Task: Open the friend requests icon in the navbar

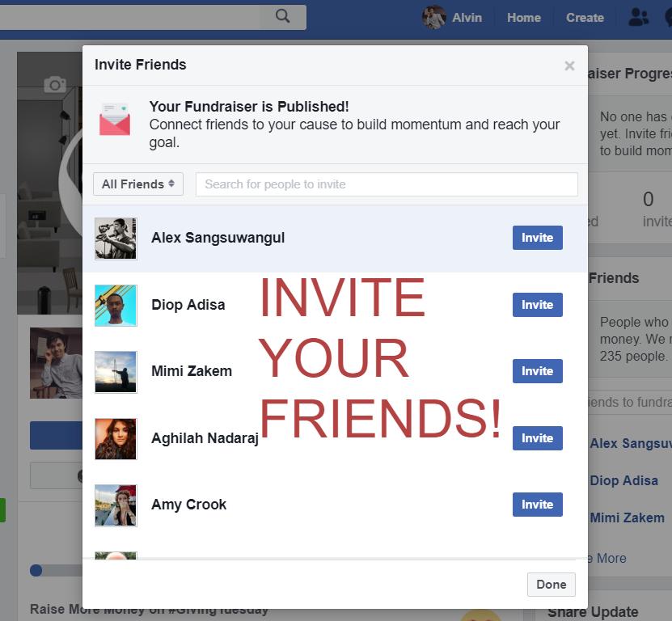Action: point(638,18)
